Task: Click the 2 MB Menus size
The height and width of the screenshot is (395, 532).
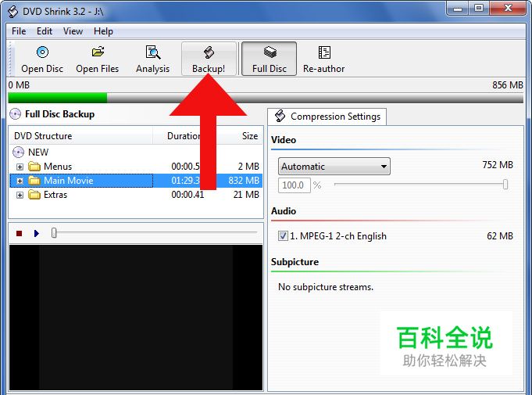Action: pyautogui.click(x=248, y=167)
